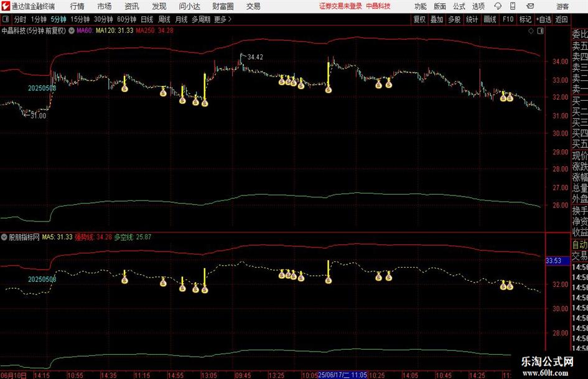This screenshot has width=588, height=379.
Task: Open the 公式 menu
Action: click(459, 6)
